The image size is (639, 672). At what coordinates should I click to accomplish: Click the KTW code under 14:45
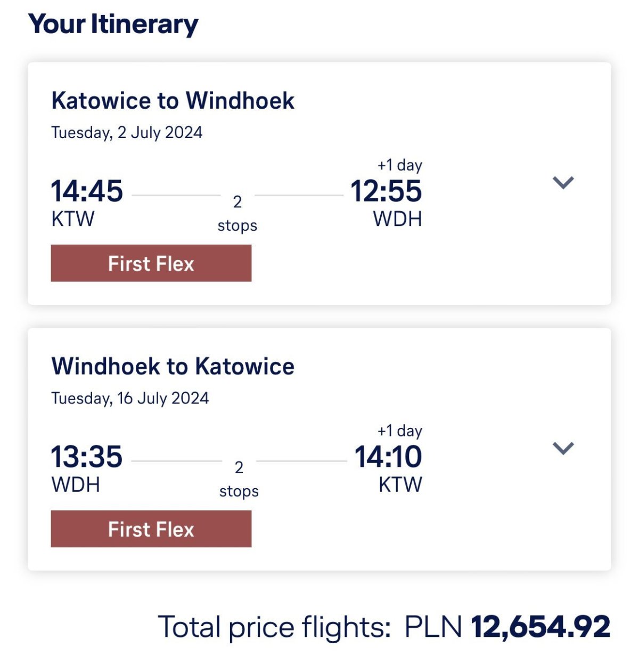pos(73,219)
